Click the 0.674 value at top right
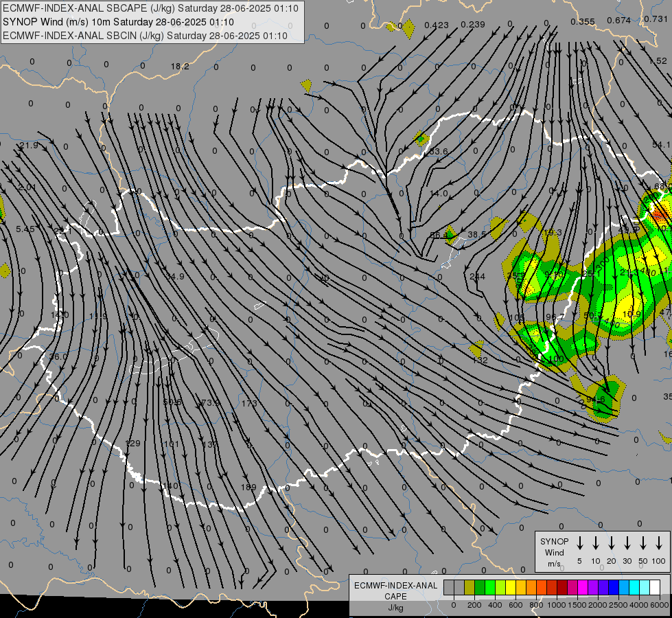This screenshot has width=672, height=618. coord(619,20)
